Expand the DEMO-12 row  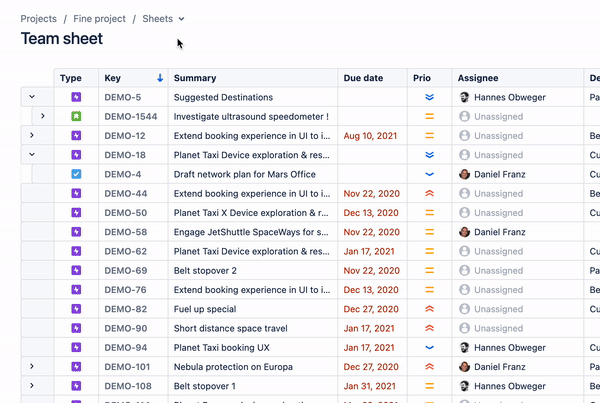pos(32,135)
